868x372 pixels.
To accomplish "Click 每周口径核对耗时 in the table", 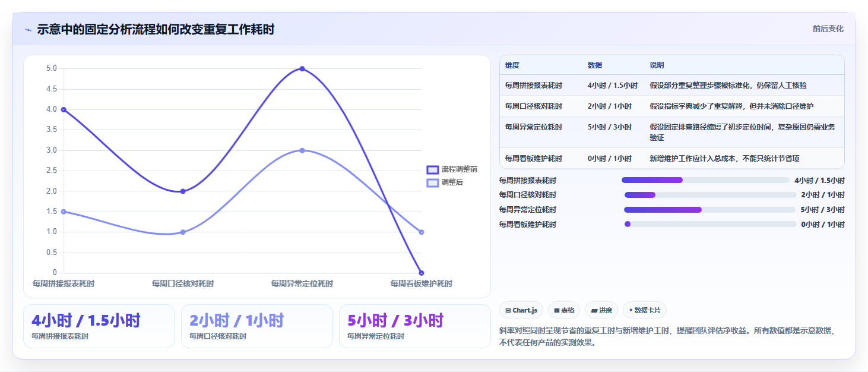I will pos(534,106).
